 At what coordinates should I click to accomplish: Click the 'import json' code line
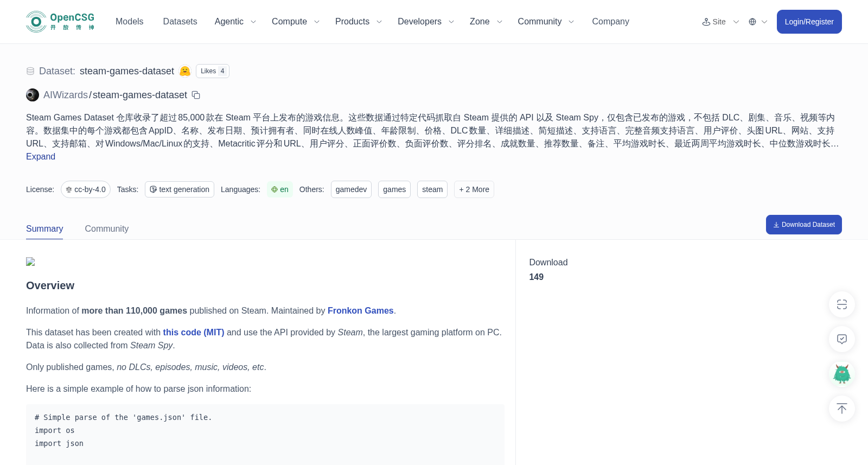(59, 443)
